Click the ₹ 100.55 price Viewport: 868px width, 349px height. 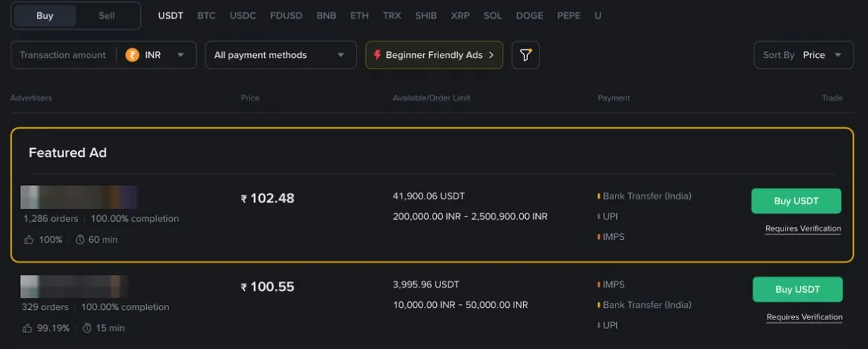[x=268, y=287]
